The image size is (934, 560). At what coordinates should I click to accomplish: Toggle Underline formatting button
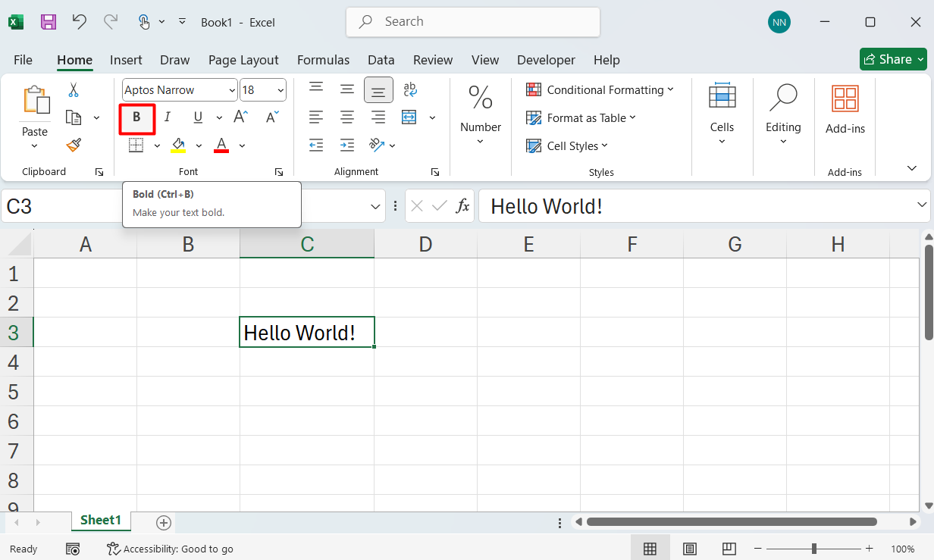pyautogui.click(x=198, y=117)
